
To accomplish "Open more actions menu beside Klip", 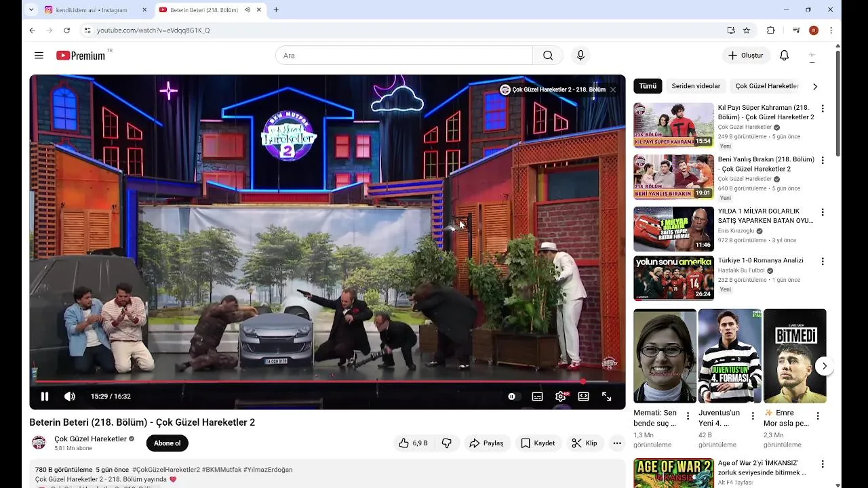I will 616,443.
